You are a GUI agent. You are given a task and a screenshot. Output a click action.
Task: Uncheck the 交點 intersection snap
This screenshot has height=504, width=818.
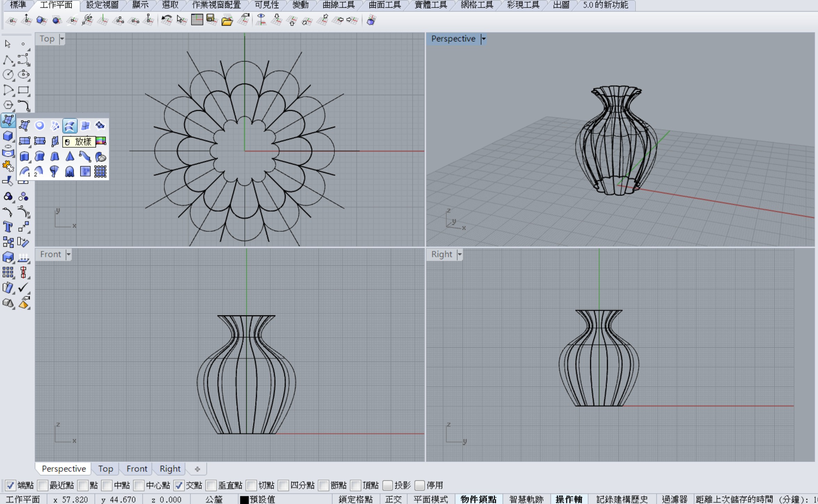point(178,485)
